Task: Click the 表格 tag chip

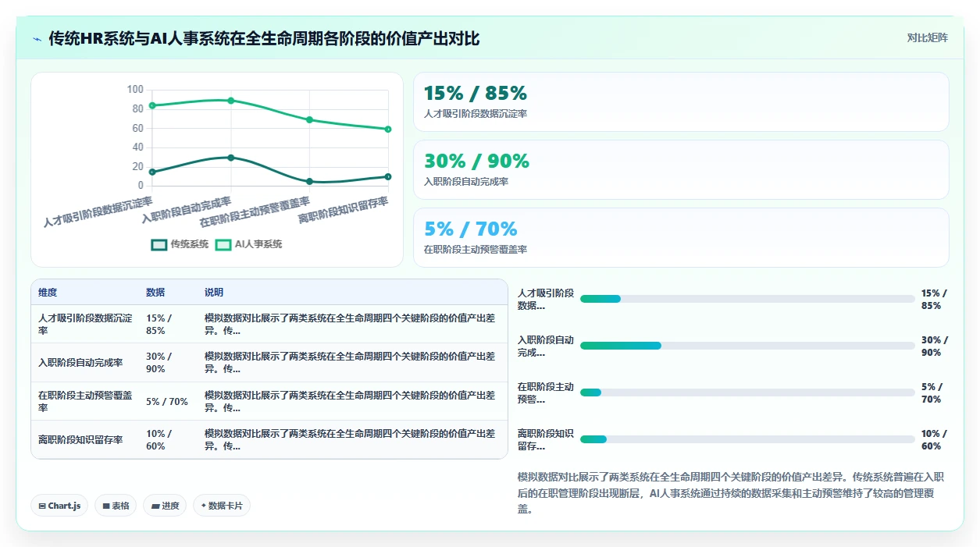Action: coord(116,506)
